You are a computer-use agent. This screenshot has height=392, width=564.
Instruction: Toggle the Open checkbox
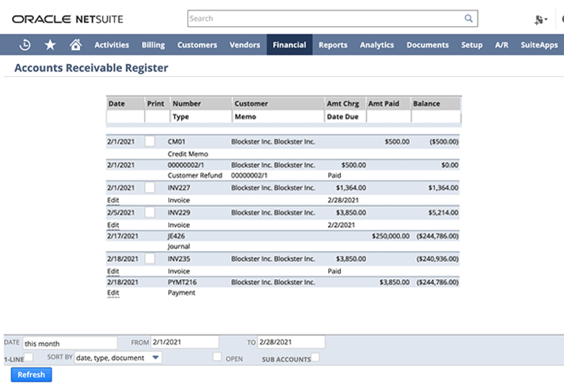click(217, 357)
